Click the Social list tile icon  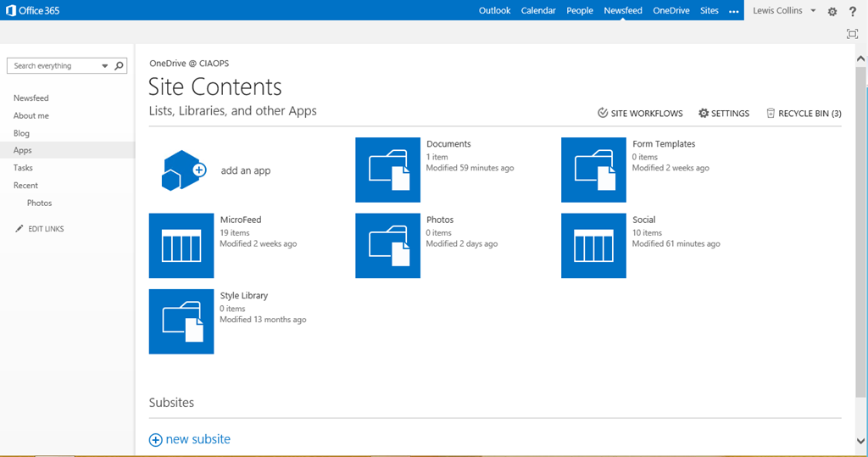[593, 246]
